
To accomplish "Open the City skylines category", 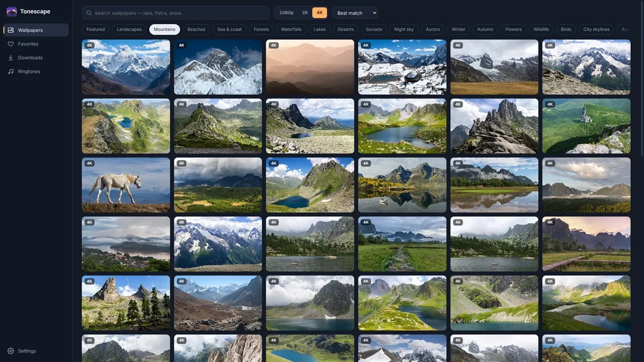I will click(x=597, y=29).
